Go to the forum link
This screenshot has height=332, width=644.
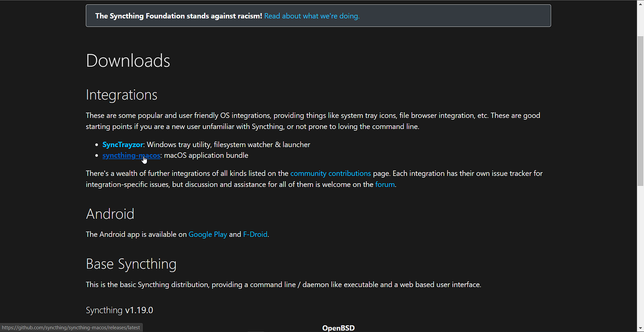[385, 184]
